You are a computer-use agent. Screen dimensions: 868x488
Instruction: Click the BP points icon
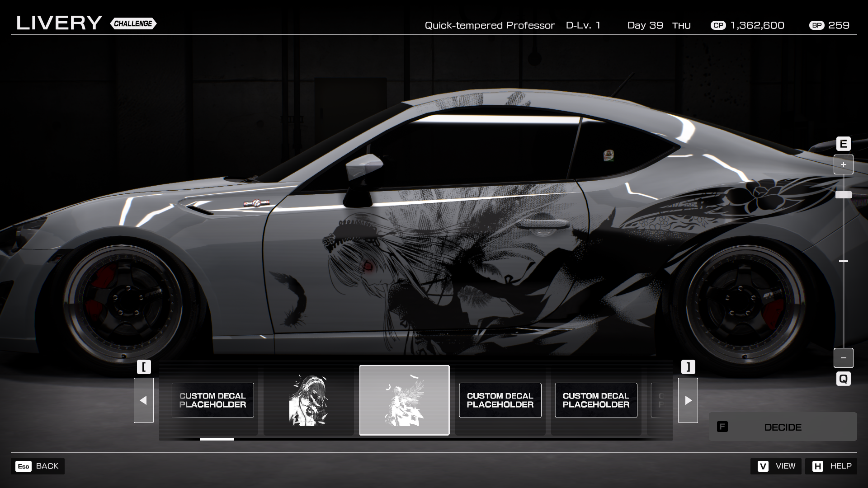pyautogui.click(x=816, y=25)
